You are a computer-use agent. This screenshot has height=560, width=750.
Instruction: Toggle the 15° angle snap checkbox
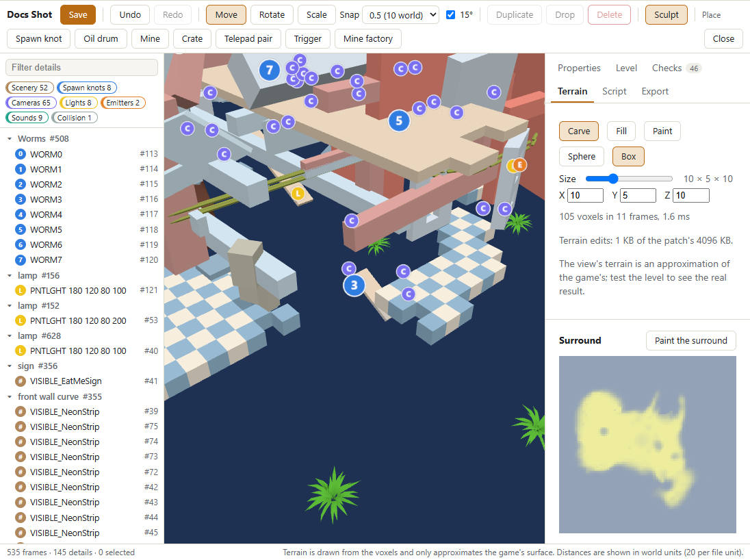450,15
